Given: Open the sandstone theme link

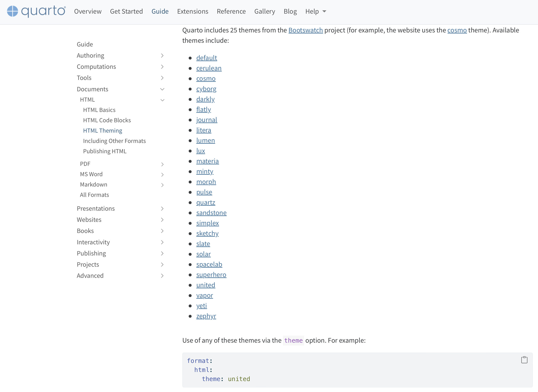Looking at the screenshot, I should [211, 213].
